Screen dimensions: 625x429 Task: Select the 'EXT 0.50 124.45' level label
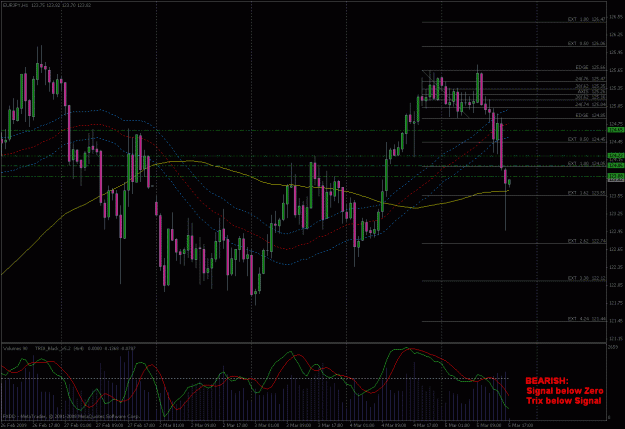(587, 139)
